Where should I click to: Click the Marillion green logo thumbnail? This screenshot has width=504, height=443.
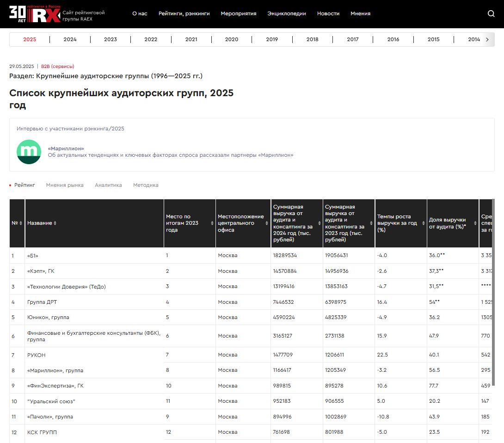[x=29, y=152]
